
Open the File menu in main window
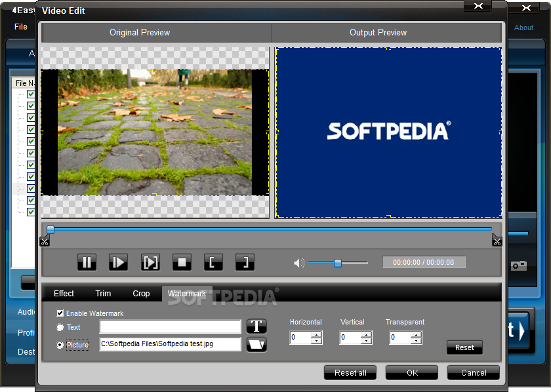click(x=21, y=27)
